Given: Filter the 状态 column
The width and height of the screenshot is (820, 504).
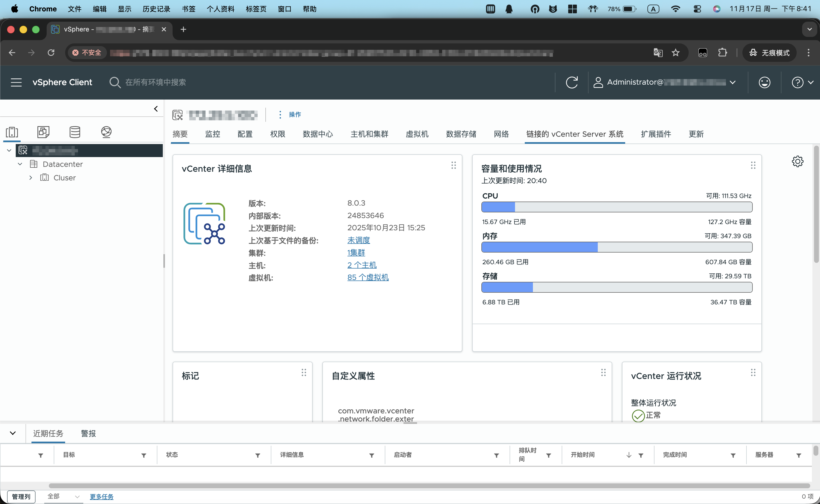Looking at the screenshot, I should click(258, 455).
